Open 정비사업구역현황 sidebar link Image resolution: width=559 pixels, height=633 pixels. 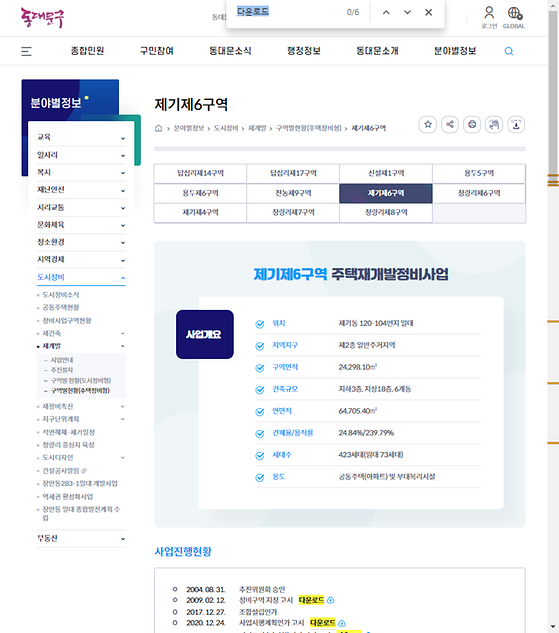coord(67,321)
